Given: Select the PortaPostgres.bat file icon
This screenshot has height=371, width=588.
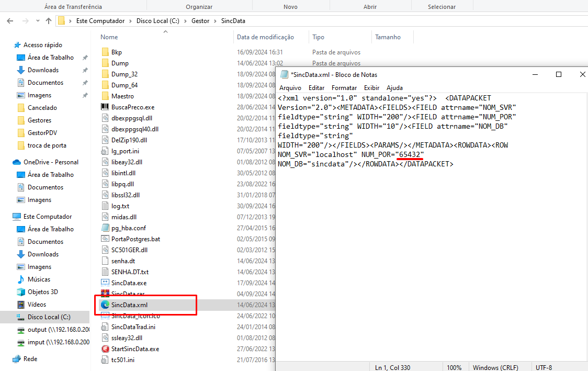Looking at the screenshot, I should pyautogui.click(x=105, y=239).
